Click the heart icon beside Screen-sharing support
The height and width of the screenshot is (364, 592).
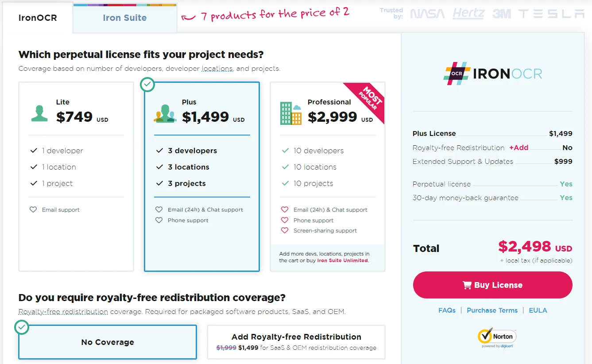coord(285,230)
